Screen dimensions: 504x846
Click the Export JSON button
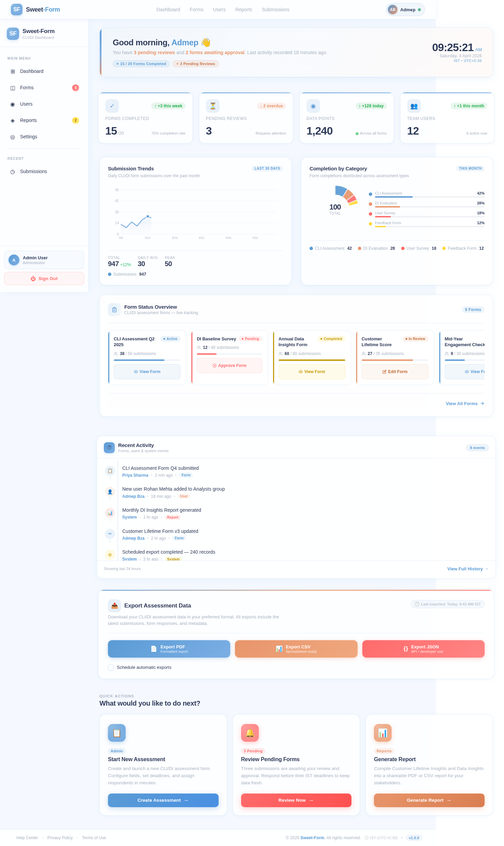[423, 649]
